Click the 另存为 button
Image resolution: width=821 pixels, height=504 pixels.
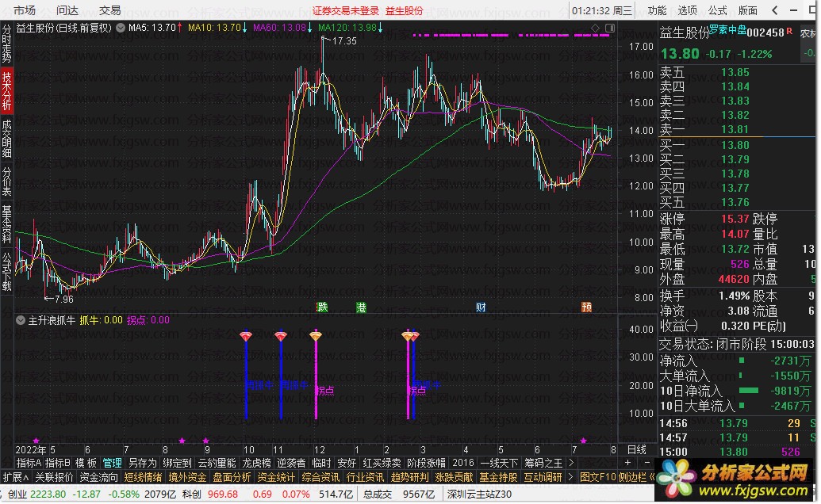(143, 463)
